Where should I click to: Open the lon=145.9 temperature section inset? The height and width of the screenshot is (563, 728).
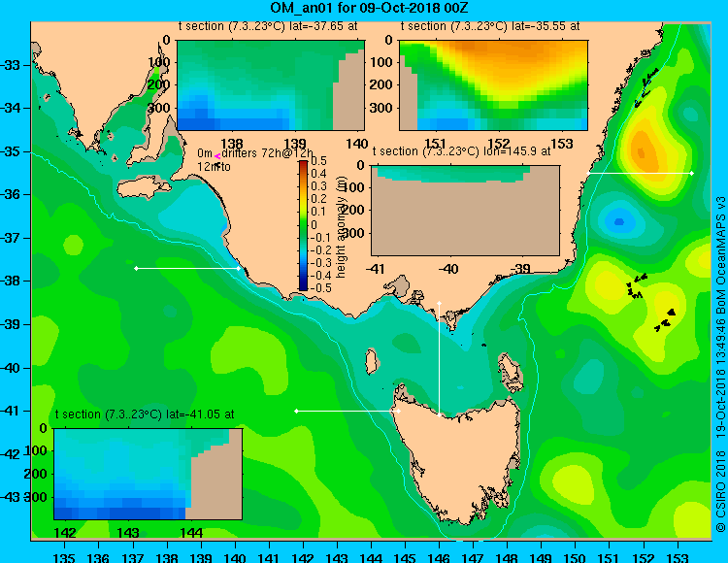coord(465,211)
